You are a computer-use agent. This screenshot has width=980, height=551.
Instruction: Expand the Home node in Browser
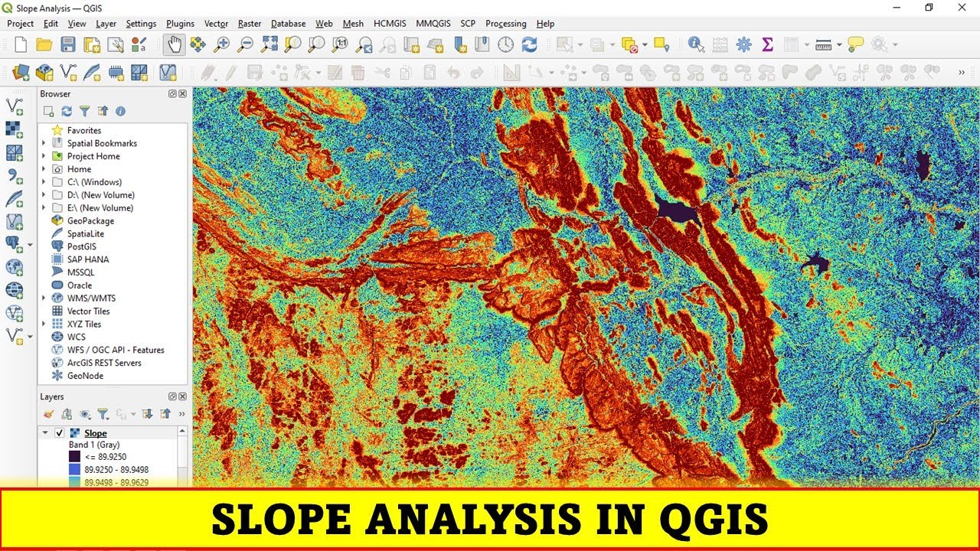click(44, 169)
